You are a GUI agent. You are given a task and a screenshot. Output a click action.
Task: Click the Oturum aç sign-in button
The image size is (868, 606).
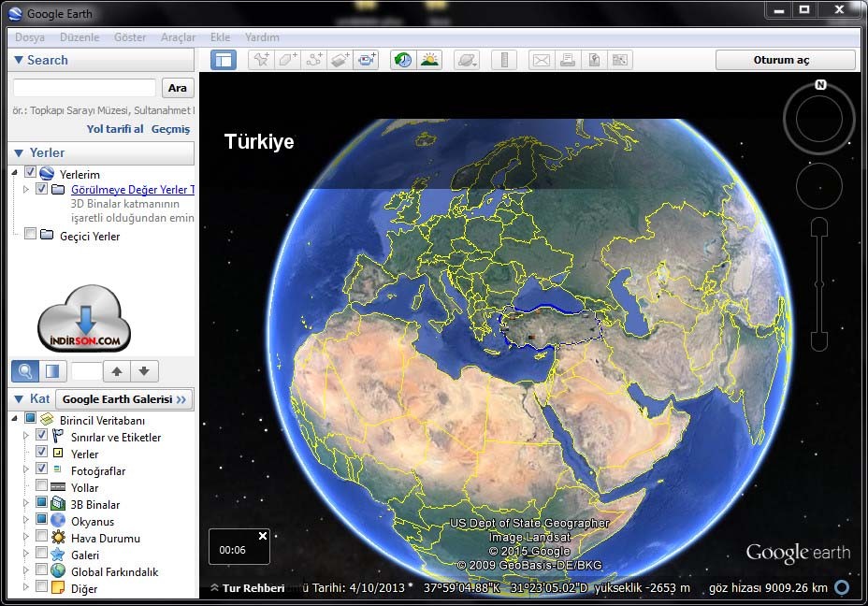click(785, 60)
